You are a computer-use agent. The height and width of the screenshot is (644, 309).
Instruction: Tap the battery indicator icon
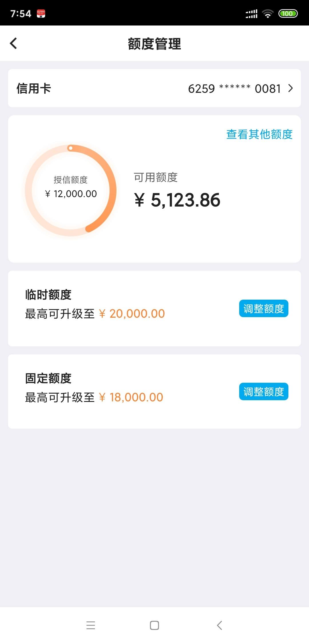click(x=288, y=13)
